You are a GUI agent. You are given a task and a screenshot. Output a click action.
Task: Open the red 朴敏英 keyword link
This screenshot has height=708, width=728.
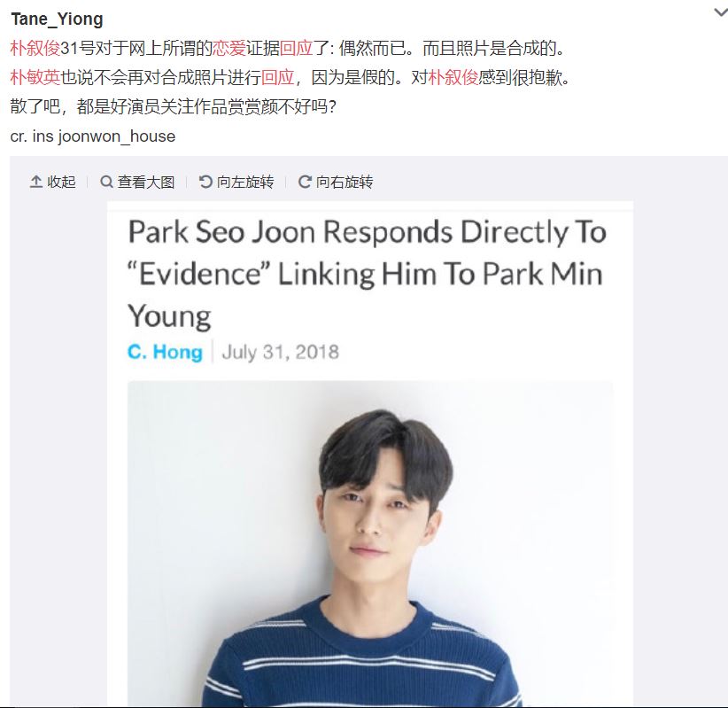click(x=35, y=78)
